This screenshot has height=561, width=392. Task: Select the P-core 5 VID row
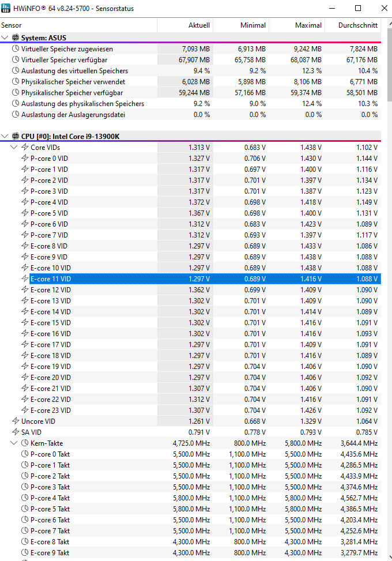click(x=190, y=213)
